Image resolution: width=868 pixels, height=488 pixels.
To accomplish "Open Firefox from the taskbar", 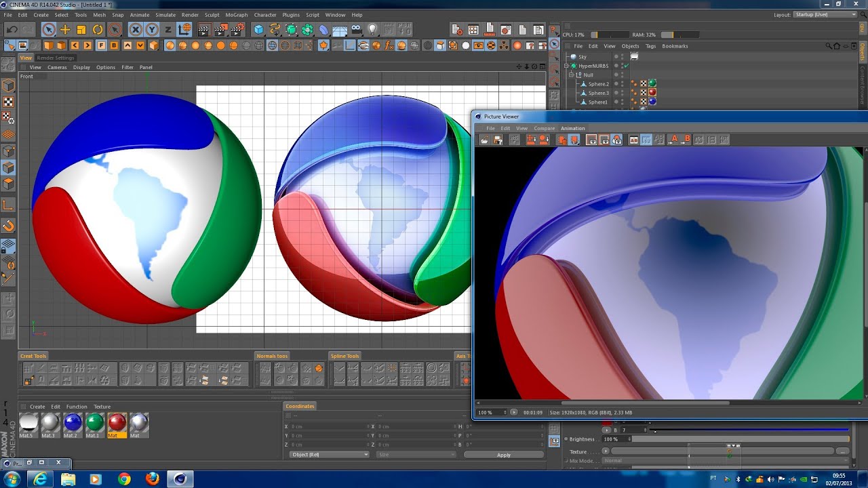I will click(x=153, y=479).
